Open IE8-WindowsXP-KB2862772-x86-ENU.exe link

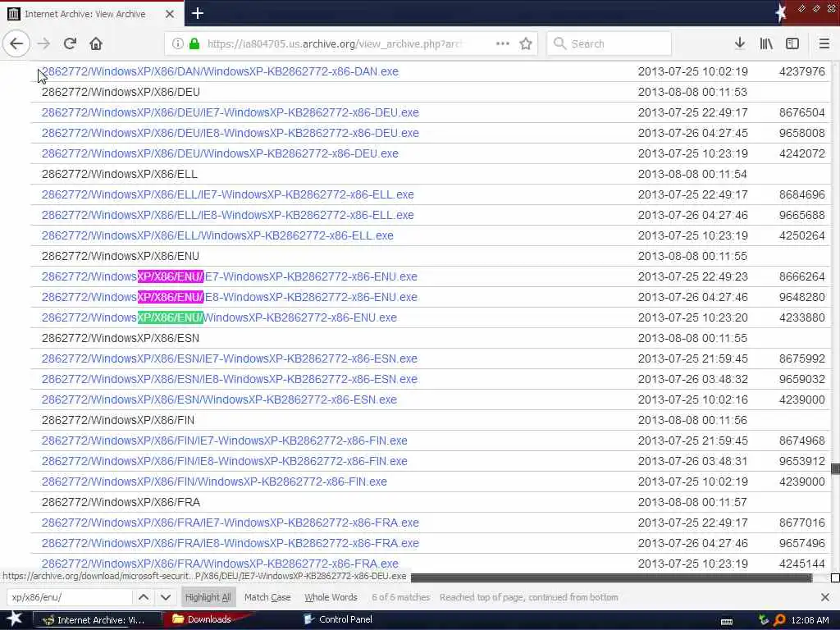click(230, 297)
